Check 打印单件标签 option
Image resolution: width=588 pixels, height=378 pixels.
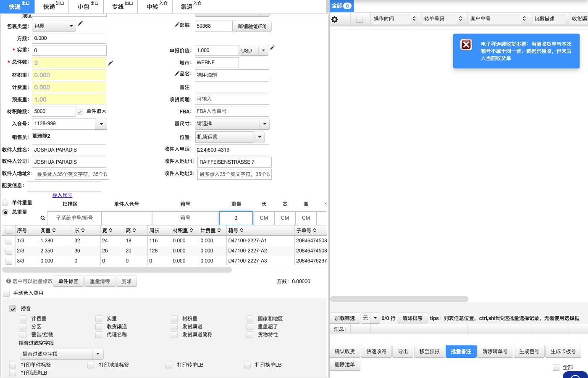coord(13,365)
